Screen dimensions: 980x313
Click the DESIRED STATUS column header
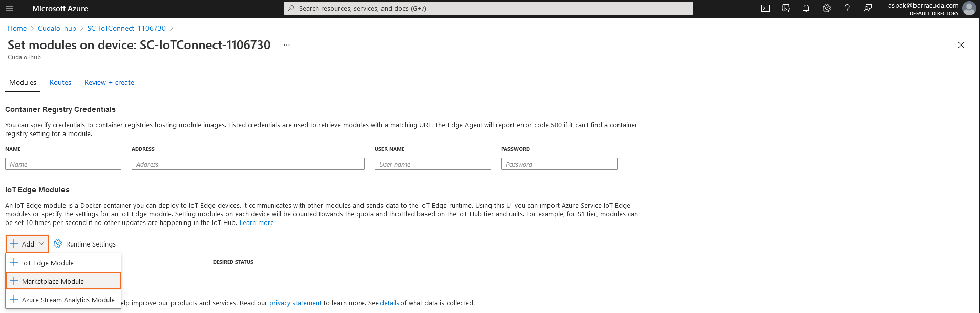coord(233,262)
